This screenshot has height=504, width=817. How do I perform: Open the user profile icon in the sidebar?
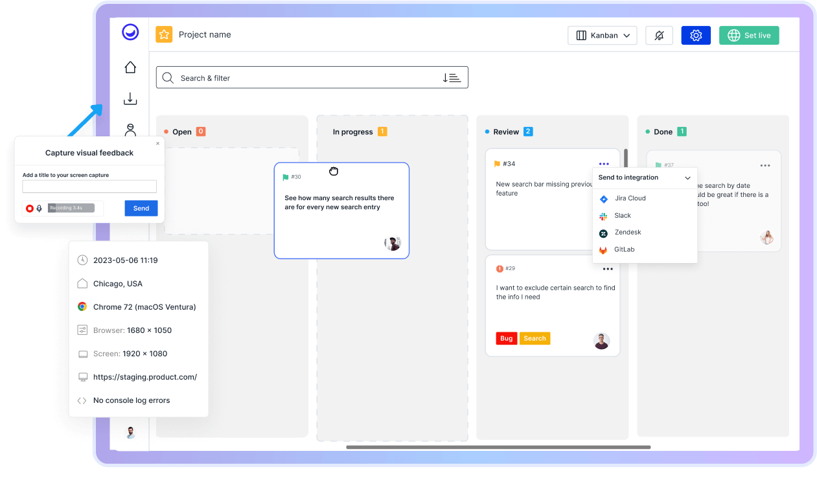130,130
